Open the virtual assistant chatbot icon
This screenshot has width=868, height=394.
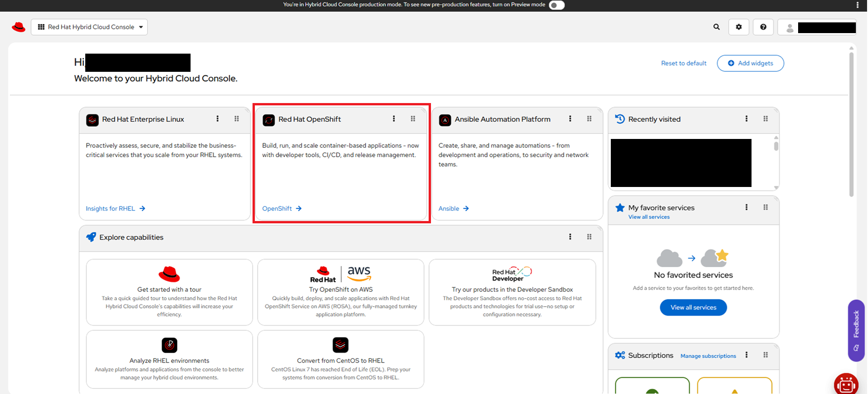(x=846, y=384)
